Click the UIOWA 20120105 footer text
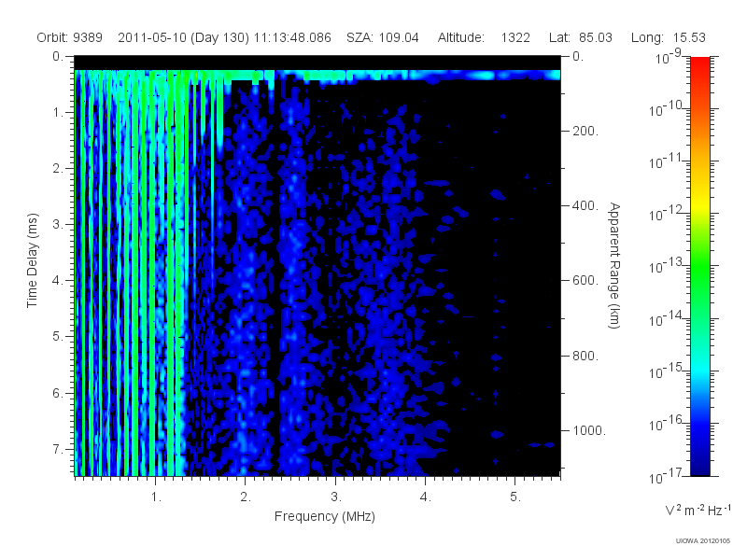This screenshot has height=560, width=747. coord(703,541)
